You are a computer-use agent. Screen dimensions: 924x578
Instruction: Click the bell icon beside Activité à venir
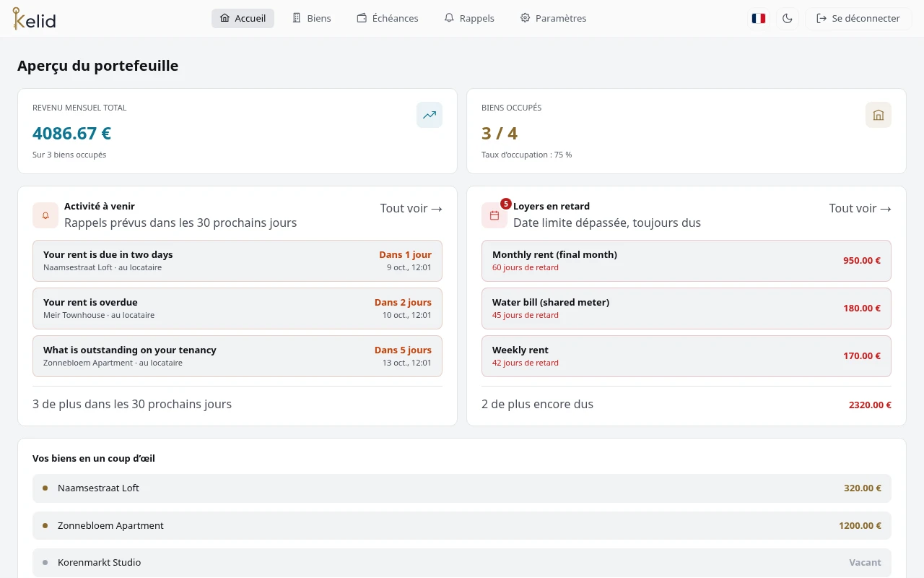(x=45, y=215)
